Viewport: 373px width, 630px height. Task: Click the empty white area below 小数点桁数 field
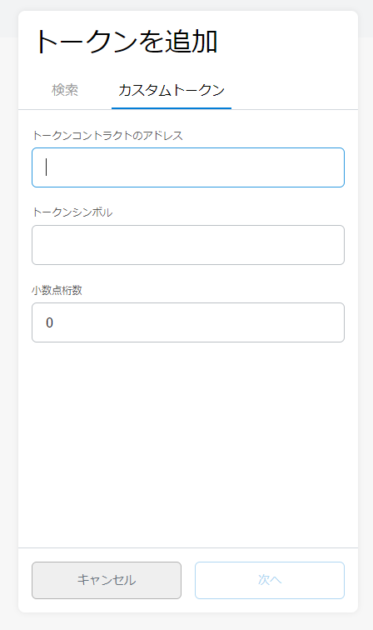[x=188, y=442]
